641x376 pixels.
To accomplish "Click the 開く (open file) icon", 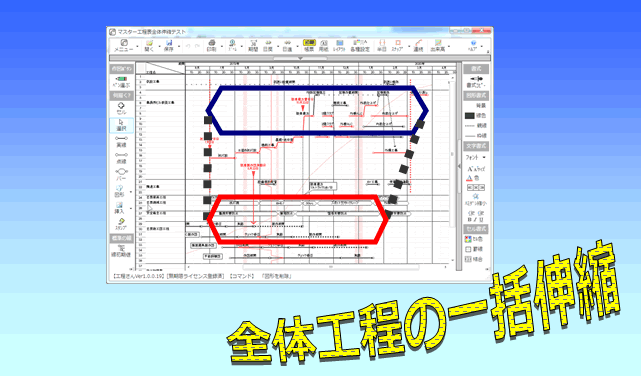I will (x=149, y=45).
